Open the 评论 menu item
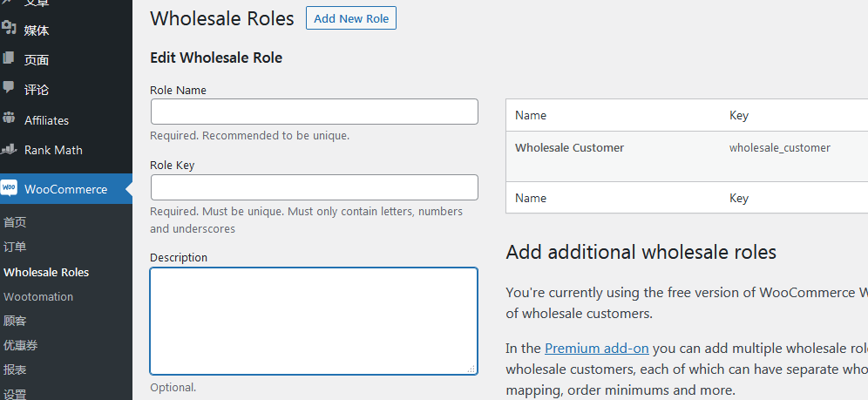Viewport: 868px width, 400px height. pos(37,90)
